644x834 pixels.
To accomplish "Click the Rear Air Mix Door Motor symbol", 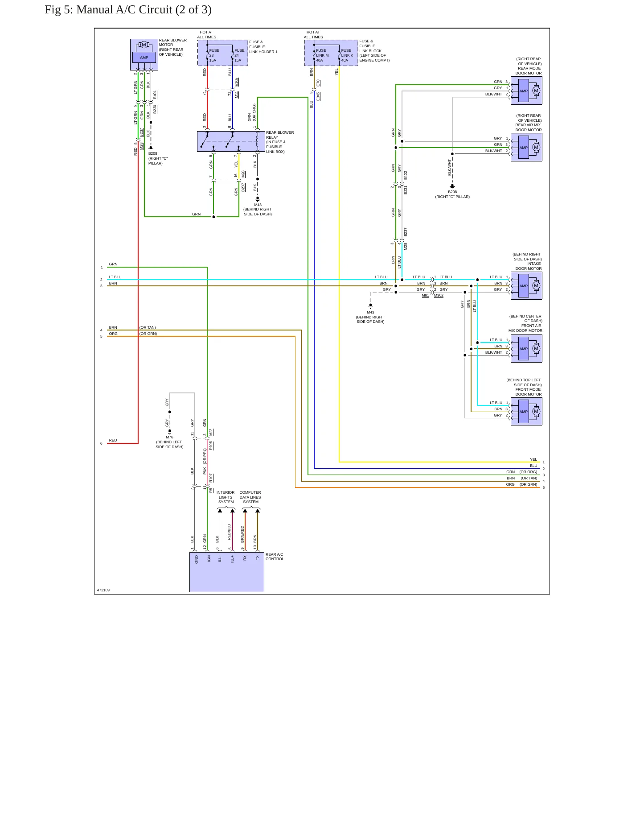I will 526,147.
